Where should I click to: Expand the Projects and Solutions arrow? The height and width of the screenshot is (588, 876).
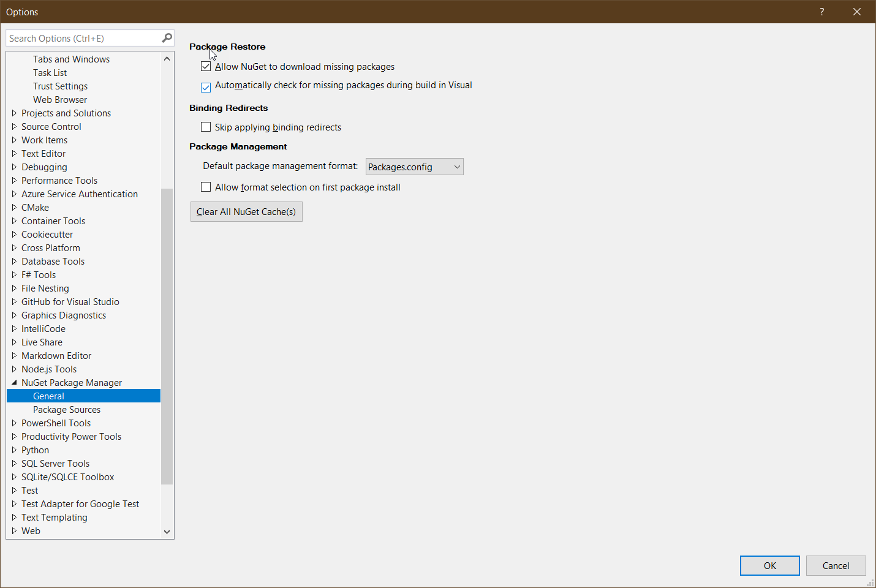pyautogui.click(x=14, y=113)
